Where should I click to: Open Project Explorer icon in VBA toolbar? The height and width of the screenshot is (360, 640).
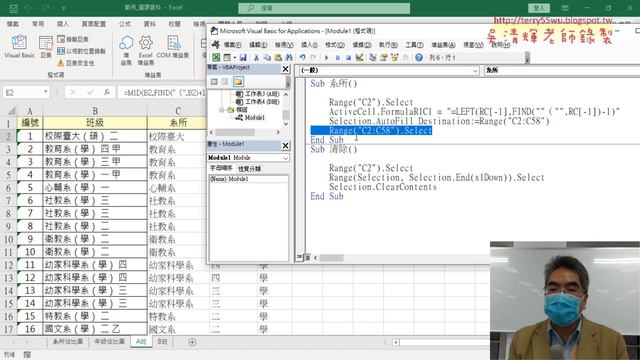pyautogui.click(x=372, y=58)
